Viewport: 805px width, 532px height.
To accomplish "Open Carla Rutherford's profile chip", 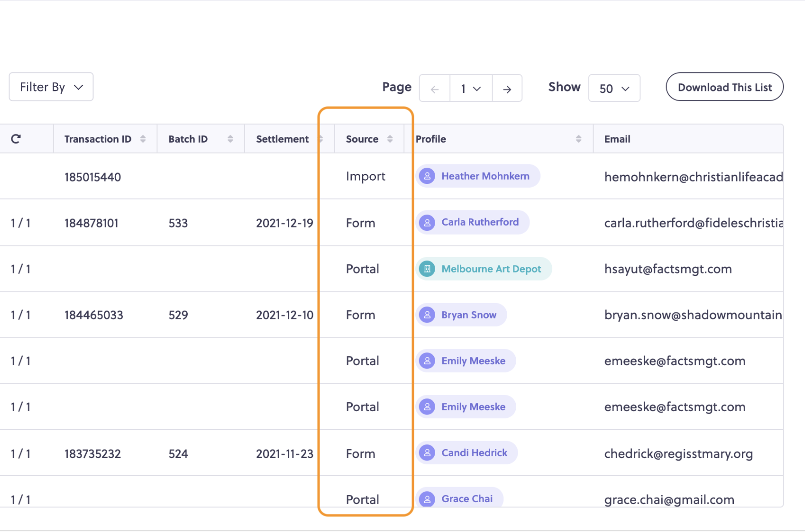I will point(472,222).
